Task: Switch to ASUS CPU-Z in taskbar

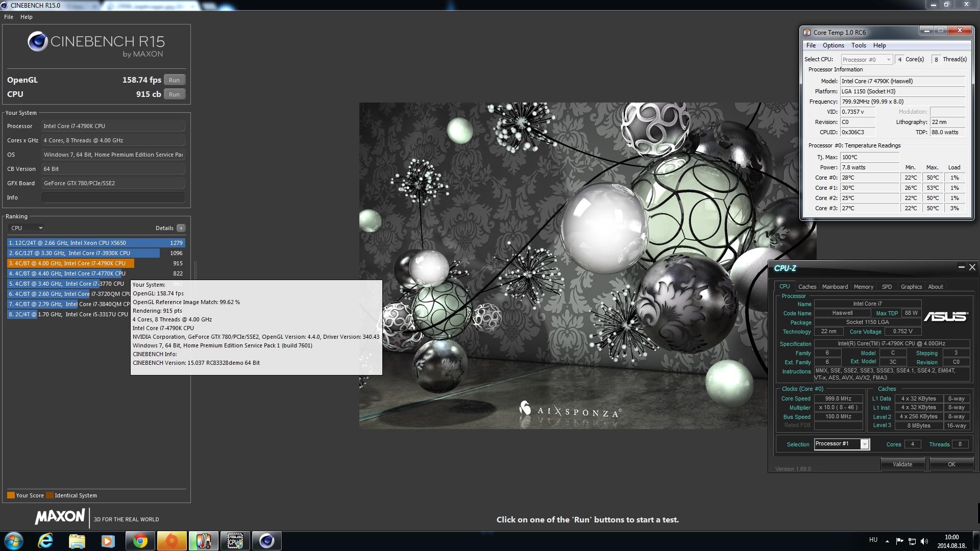Action: click(x=235, y=541)
